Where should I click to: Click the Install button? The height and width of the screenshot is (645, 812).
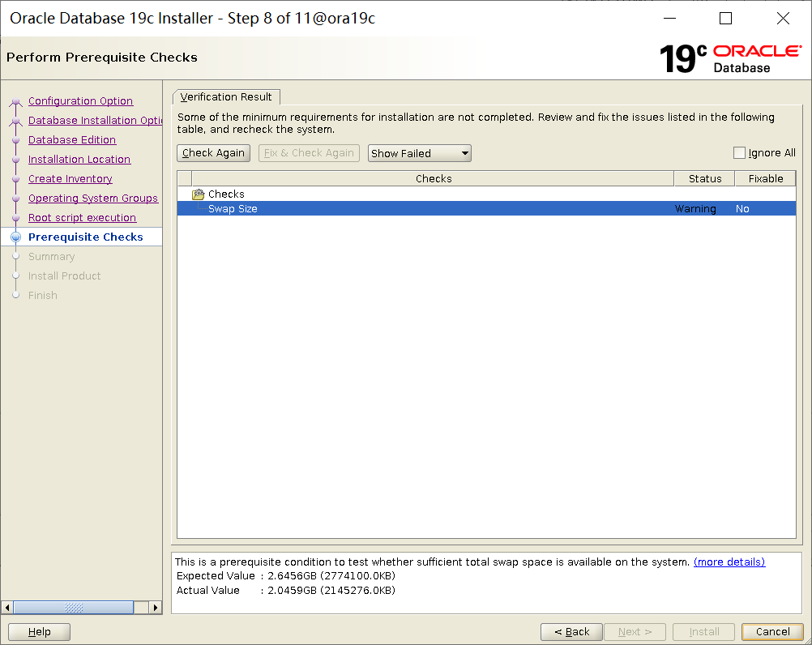pyautogui.click(x=703, y=631)
